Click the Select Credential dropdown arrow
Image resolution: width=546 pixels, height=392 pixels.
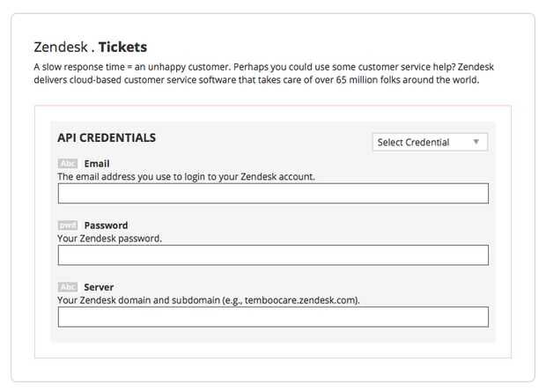pyautogui.click(x=476, y=142)
